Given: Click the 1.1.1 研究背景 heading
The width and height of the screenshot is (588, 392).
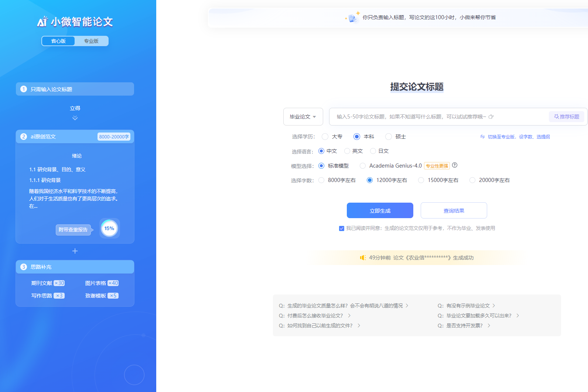Looking at the screenshot, I should pyautogui.click(x=45, y=180).
